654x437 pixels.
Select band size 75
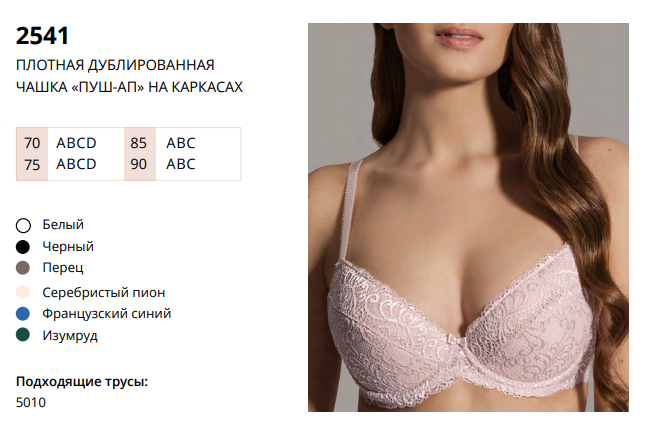tap(32, 165)
